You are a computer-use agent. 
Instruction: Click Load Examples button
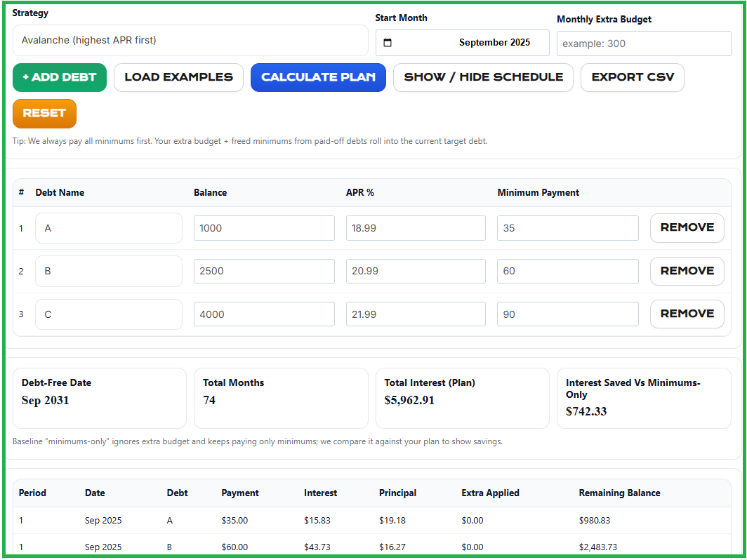coord(178,77)
